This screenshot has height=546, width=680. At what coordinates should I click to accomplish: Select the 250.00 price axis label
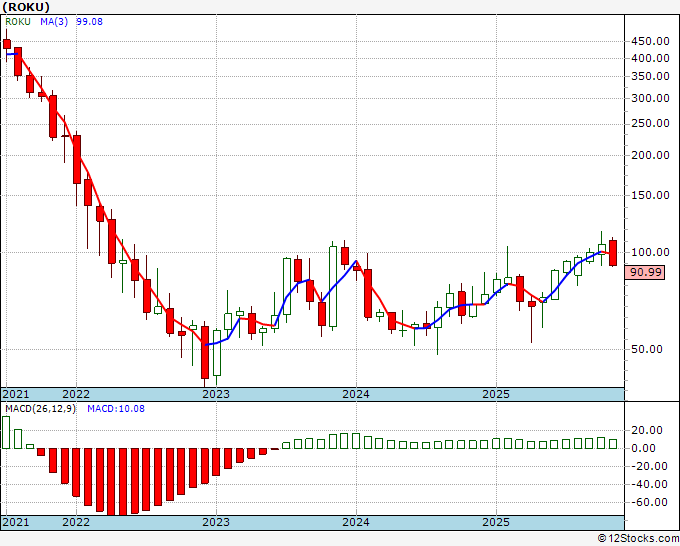[x=650, y=124]
